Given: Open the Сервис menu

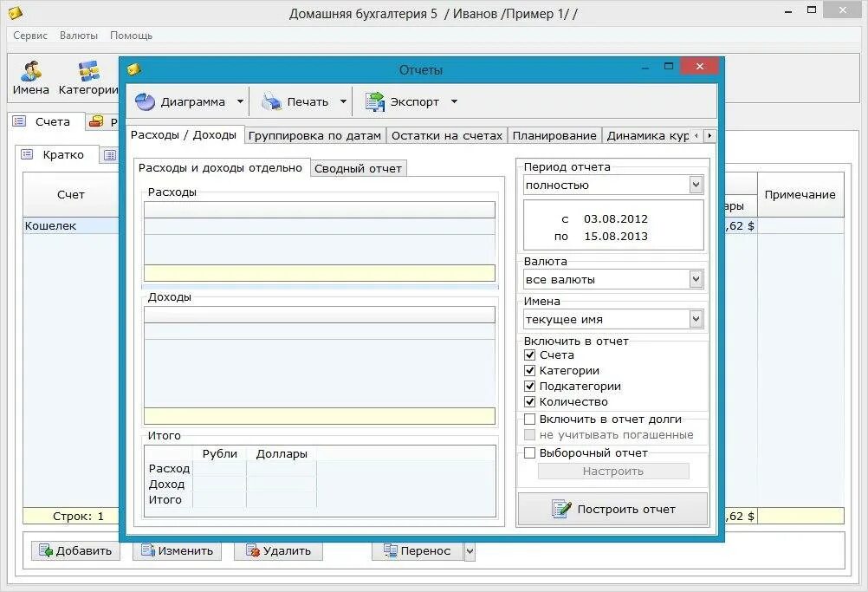Looking at the screenshot, I should 30,36.
